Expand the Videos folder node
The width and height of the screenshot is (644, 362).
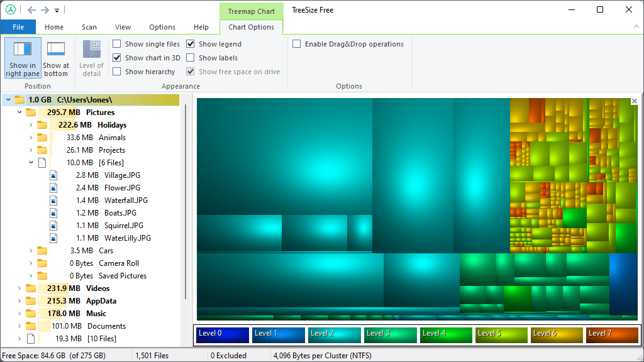(18, 288)
